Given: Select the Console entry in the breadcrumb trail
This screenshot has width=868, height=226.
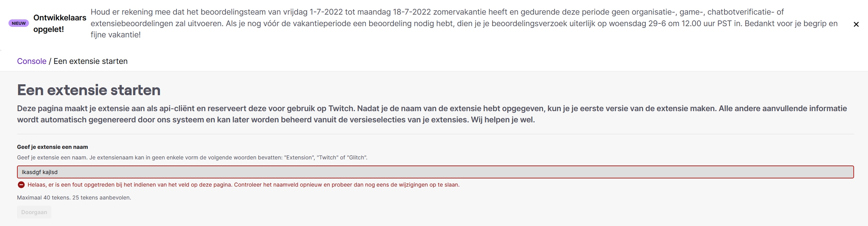Looking at the screenshot, I should click(32, 61).
